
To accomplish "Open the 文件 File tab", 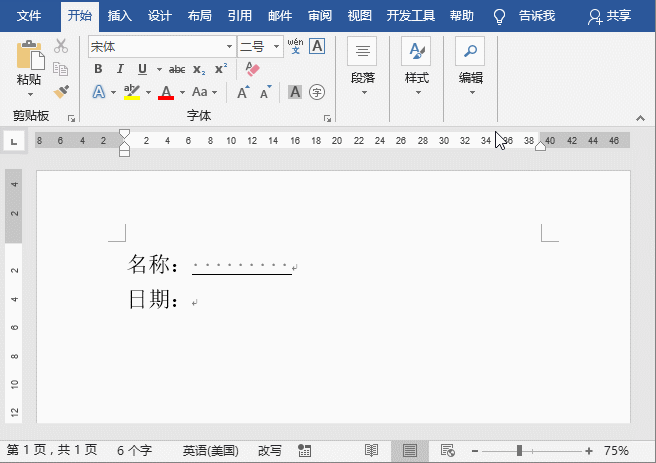I will tap(29, 16).
